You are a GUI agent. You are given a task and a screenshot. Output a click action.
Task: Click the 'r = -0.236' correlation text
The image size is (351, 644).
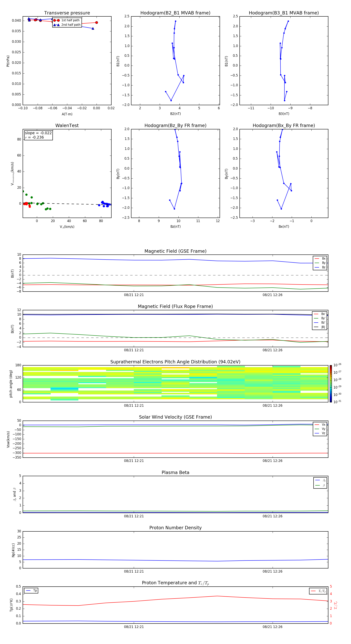[x=35, y=137]
